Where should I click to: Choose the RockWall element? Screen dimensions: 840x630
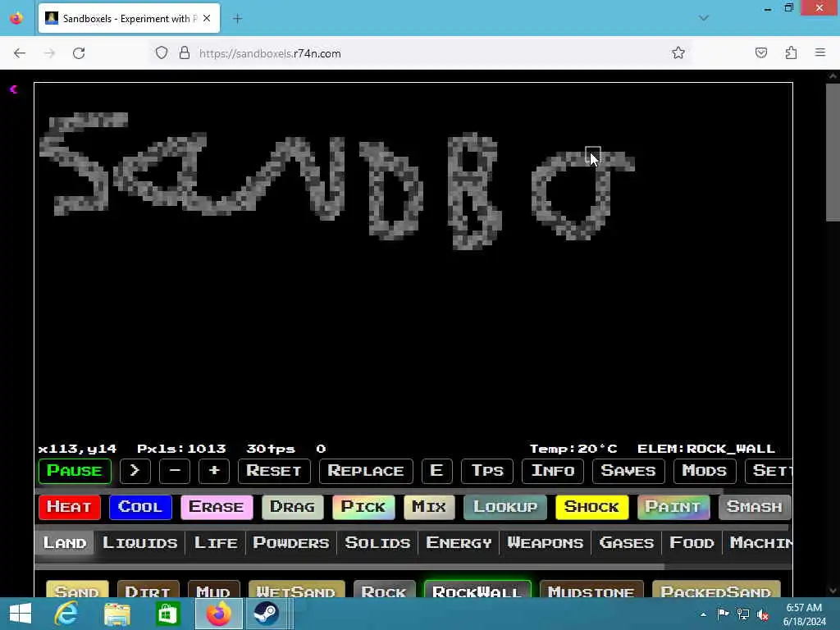pos(477,589)
